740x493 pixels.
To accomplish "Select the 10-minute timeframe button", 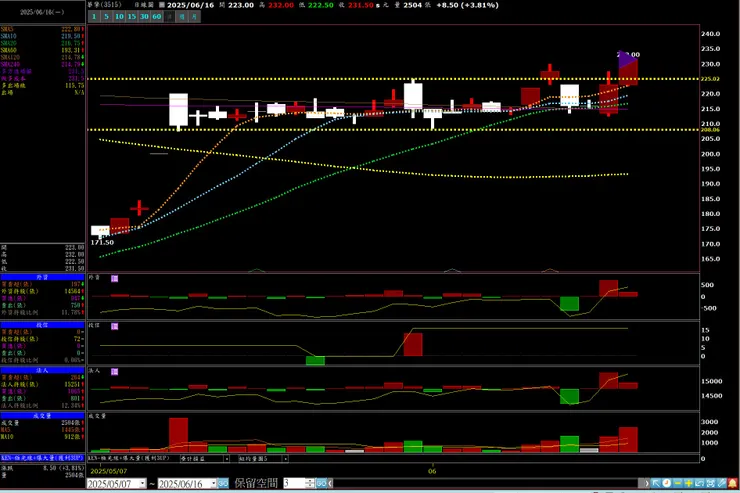I will (119, 17).
